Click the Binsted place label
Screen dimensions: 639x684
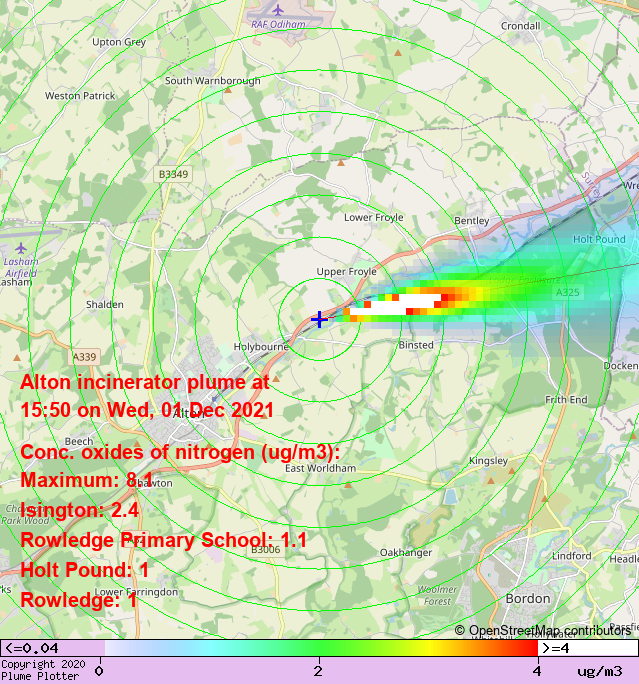click(416, 345)
